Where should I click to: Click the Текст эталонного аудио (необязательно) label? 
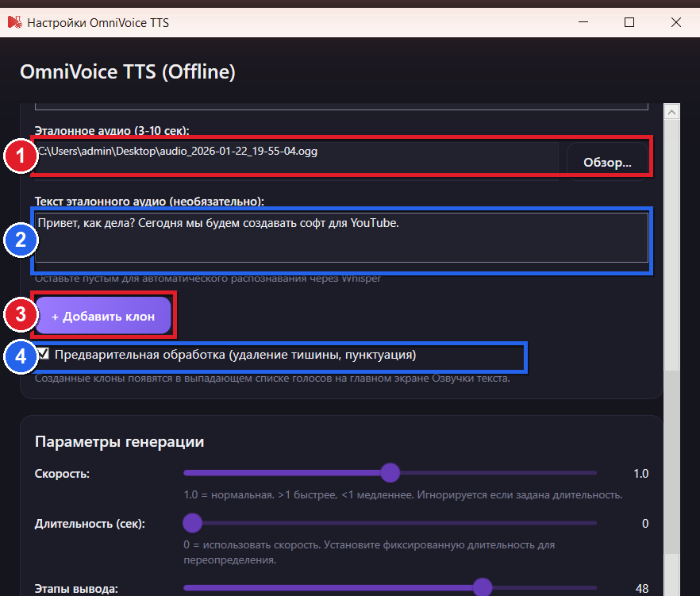149,202
